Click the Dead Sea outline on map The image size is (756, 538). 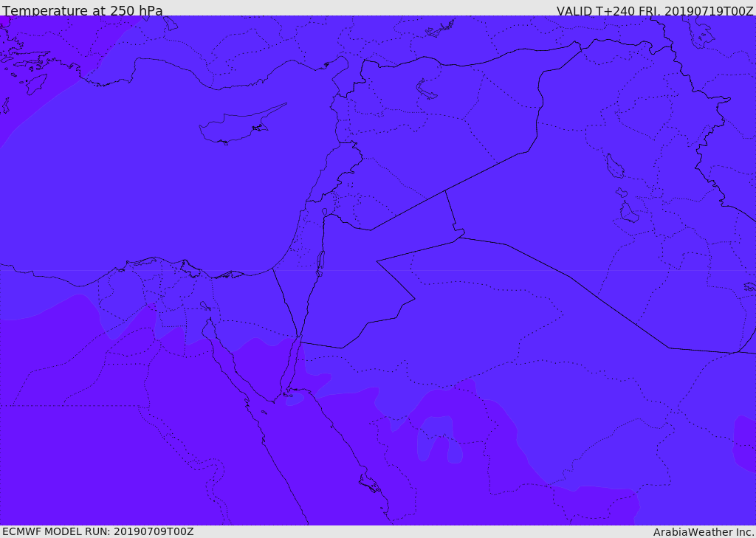[320, 263]
